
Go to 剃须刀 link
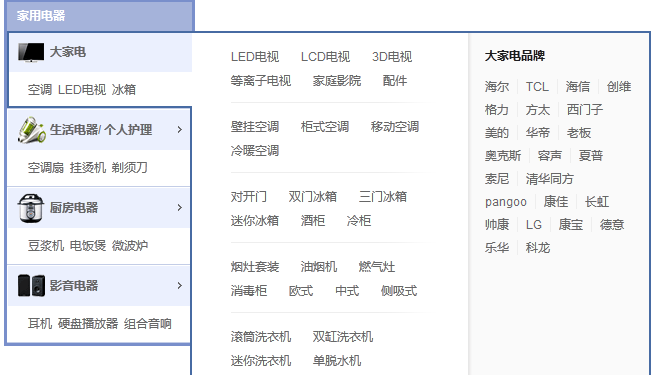click(129, 167)
